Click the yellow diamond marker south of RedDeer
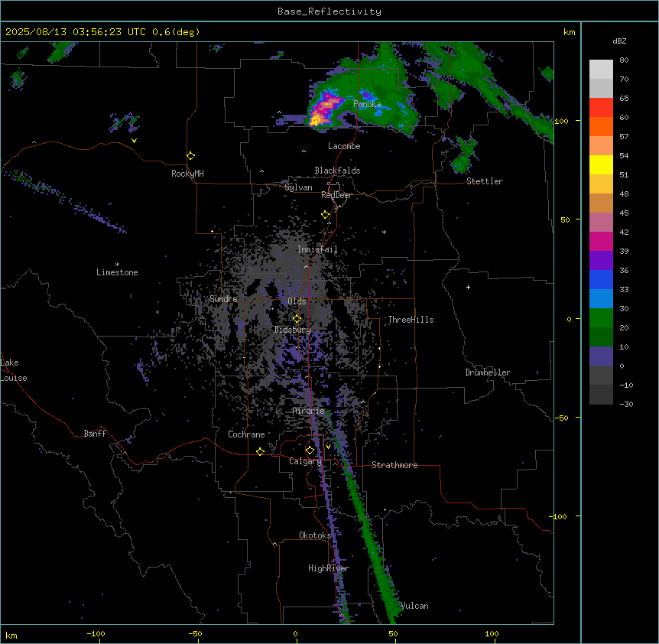The image size is (659, 644). [325, 215]
